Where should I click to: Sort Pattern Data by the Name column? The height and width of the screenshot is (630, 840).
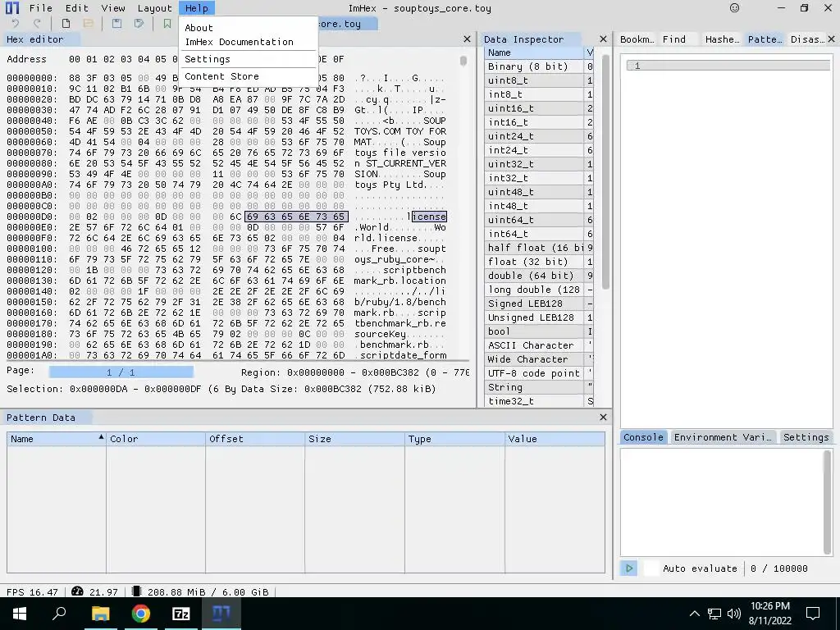[x=57, y=439]
